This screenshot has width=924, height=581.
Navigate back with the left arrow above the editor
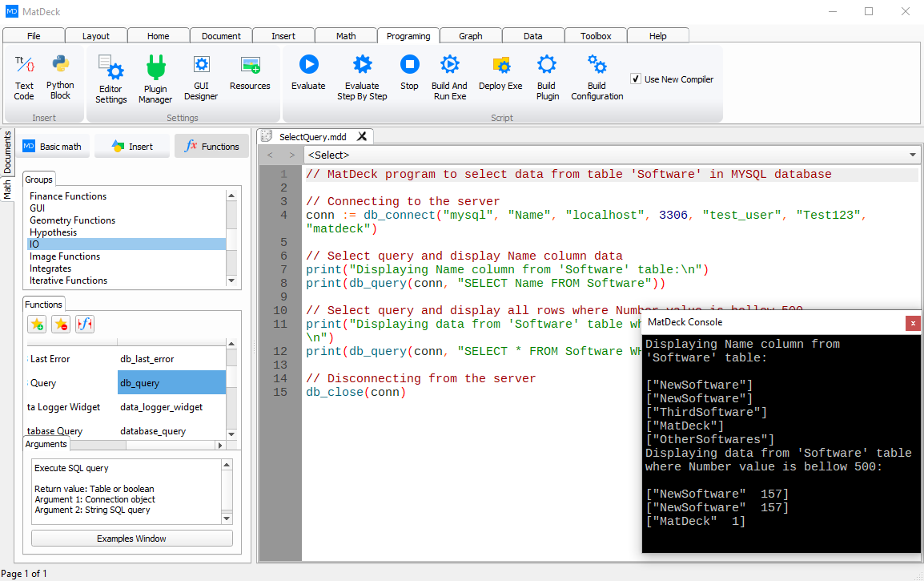coord(270,155)
